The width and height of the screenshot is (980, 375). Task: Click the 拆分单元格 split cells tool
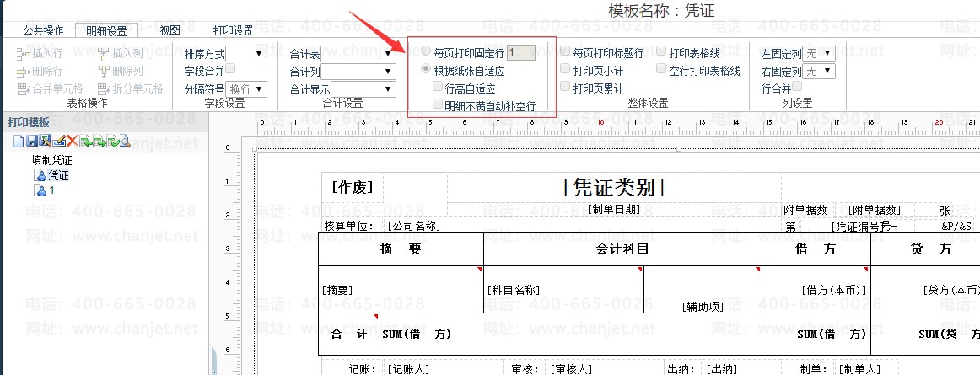pyautogui.click(x=130, y=88)
